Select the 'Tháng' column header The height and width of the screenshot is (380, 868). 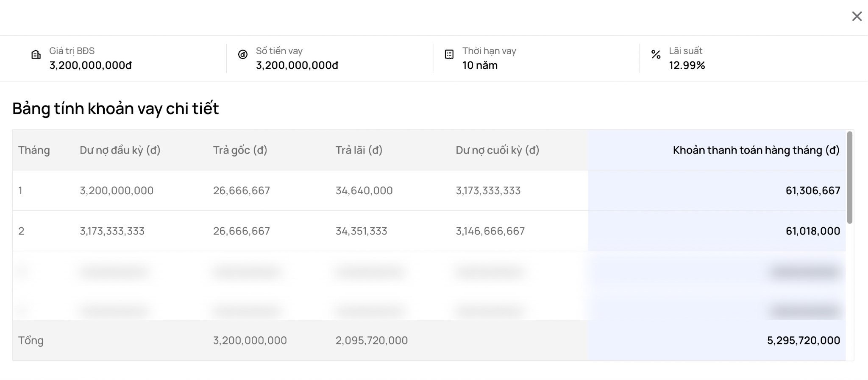pos(34,150)
